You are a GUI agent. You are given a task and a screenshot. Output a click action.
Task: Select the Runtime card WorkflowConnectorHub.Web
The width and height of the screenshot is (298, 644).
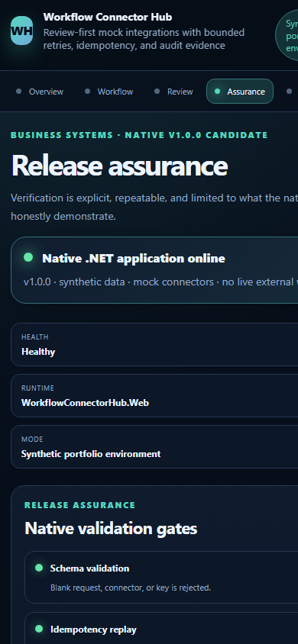coord(154,395)
